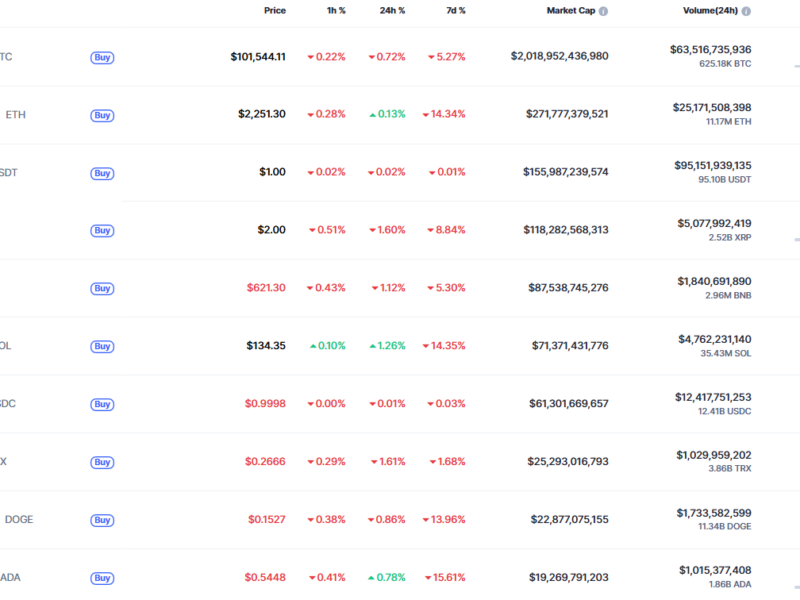This screenshot has width=800, height=600.
Task: Click Buy in the ETH row
Action: point(102,115)
